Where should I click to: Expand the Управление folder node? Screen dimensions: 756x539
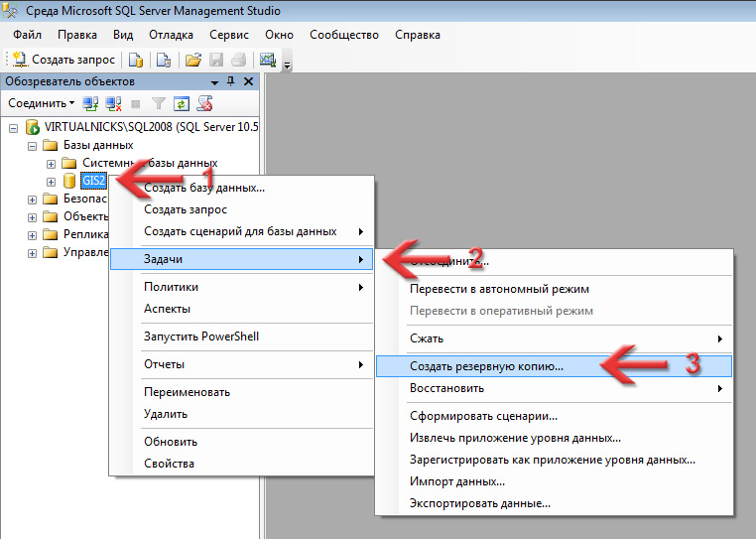32,254
